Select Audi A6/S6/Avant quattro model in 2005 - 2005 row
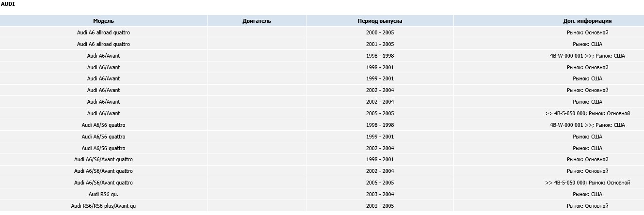The height and width of the screenshot is (215, 644). point(103,183)
